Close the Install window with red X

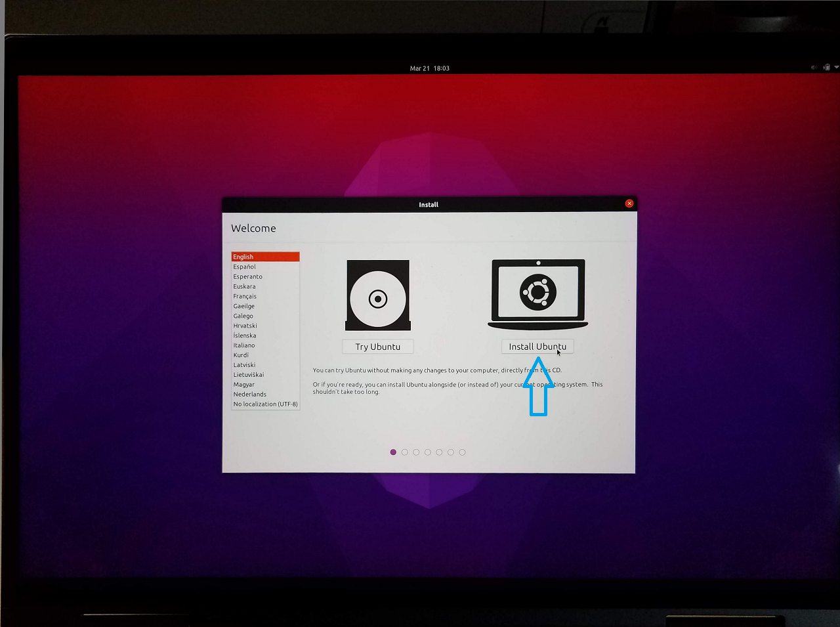629,204
